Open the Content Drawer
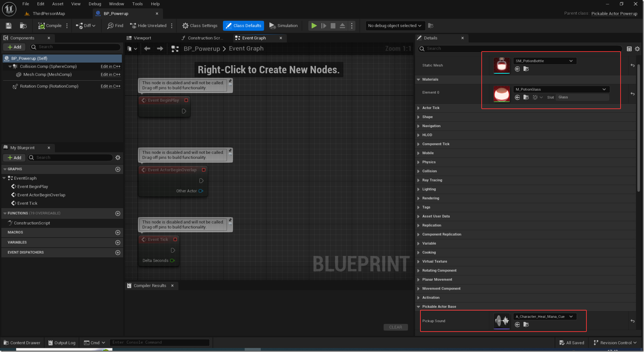This screenshot has width=644, height=352. (x=22, y=343)
